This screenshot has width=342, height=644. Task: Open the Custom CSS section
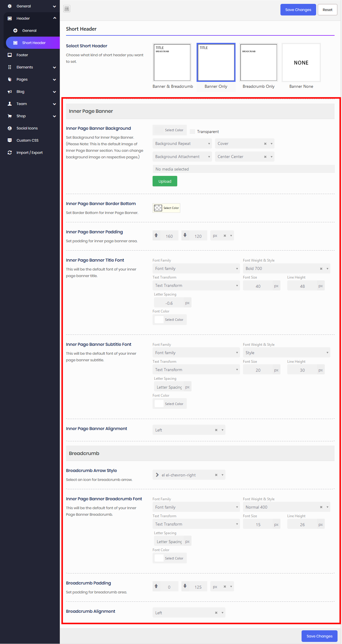[27, 140]
